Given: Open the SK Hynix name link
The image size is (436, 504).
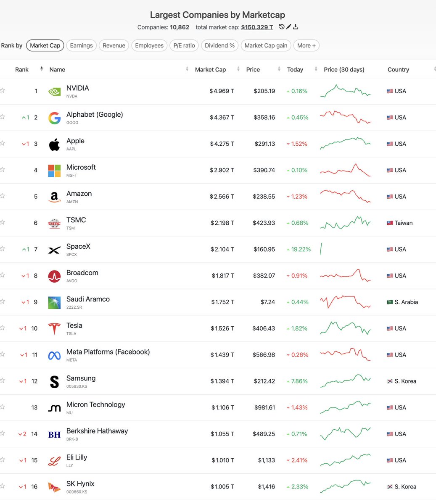Looking at the screenshot, I should pos(80,484).
